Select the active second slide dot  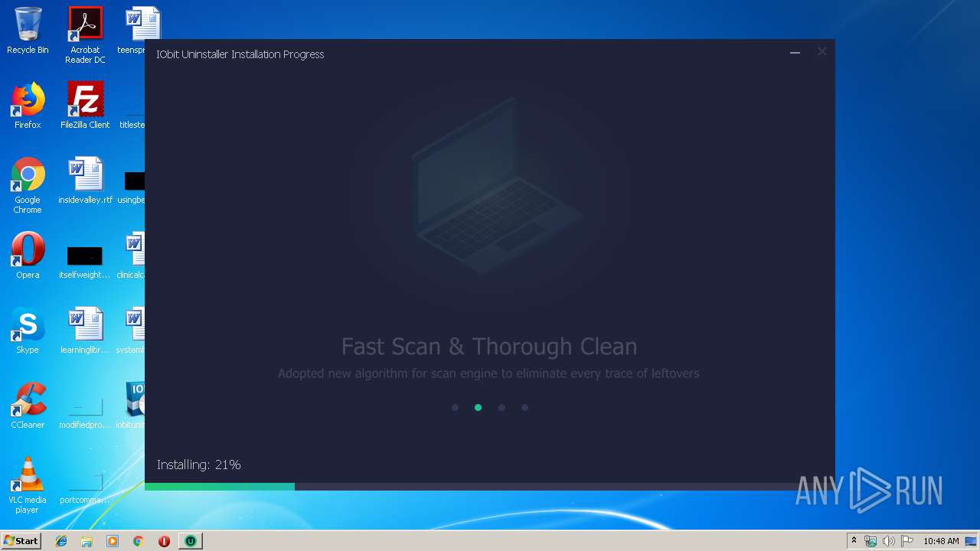[478, 408]
